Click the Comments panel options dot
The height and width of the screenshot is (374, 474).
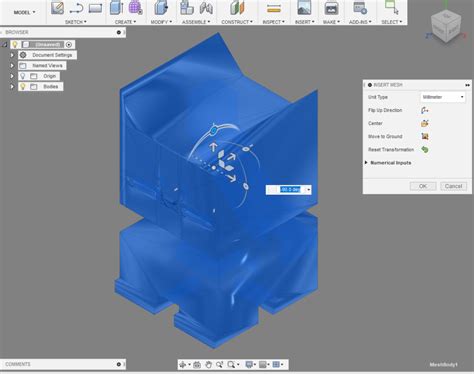click(x=119, y=364)
